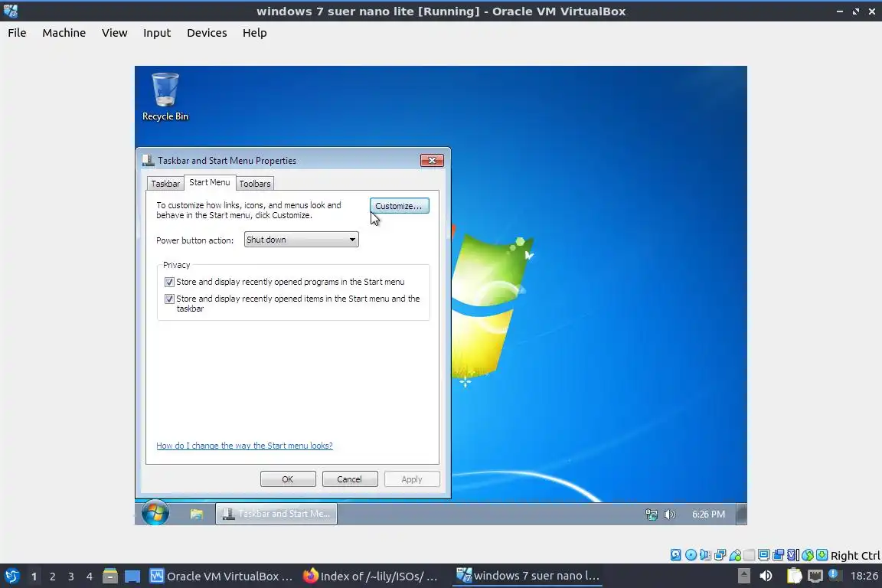Click VirtualBox shared folders indicator
The width and height of the screenshot is (882, 588).
coord(750,555)
